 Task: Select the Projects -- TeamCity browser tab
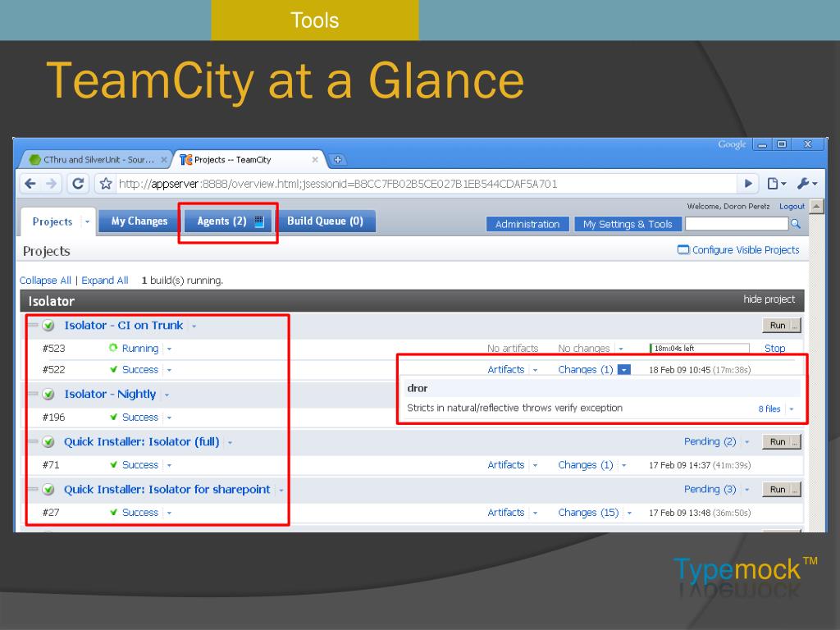(x=251, y=160)
